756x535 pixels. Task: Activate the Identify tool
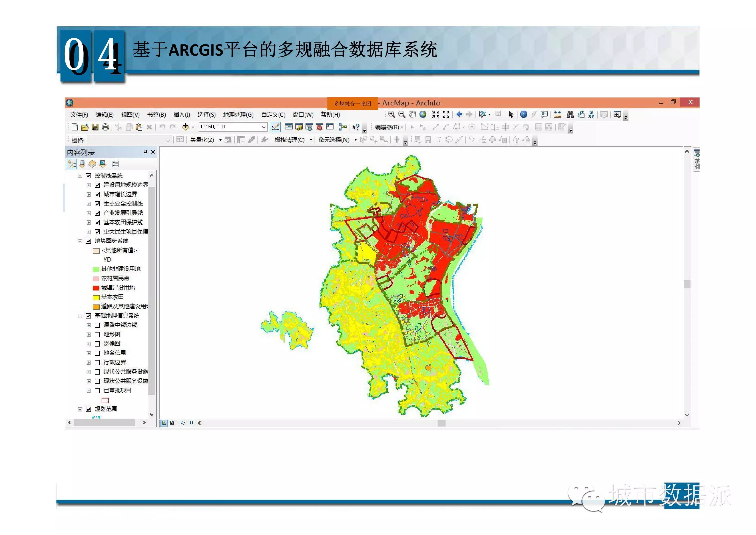[524, 114]
